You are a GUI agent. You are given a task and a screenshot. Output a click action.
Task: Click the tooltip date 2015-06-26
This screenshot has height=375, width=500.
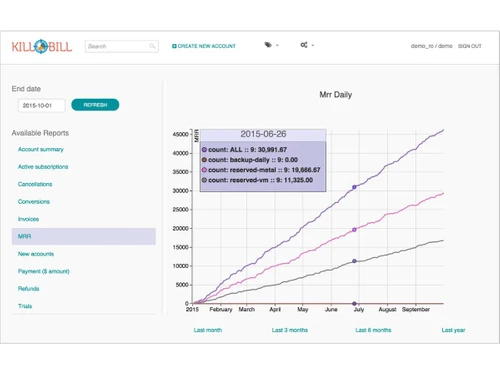(x=263, y=134)
